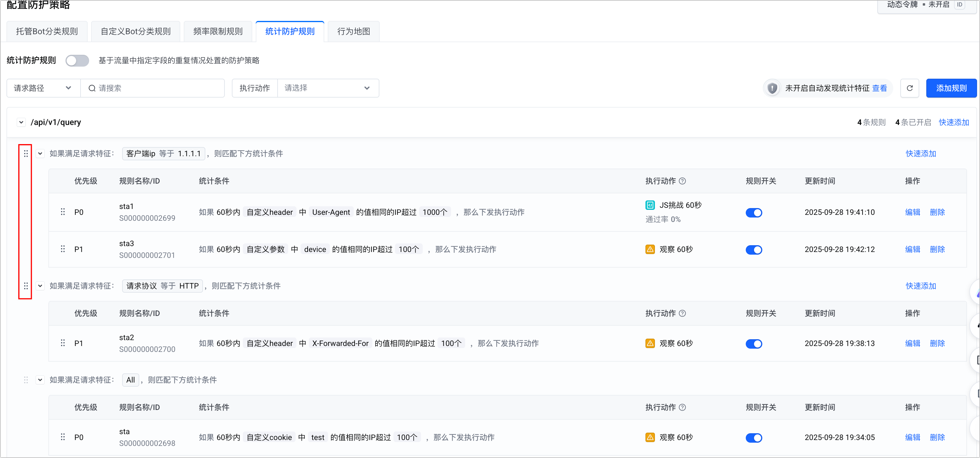
Task: Click 查看 link for auto-discovery feature
Action: pyautogui.click(x=879, y=88)
